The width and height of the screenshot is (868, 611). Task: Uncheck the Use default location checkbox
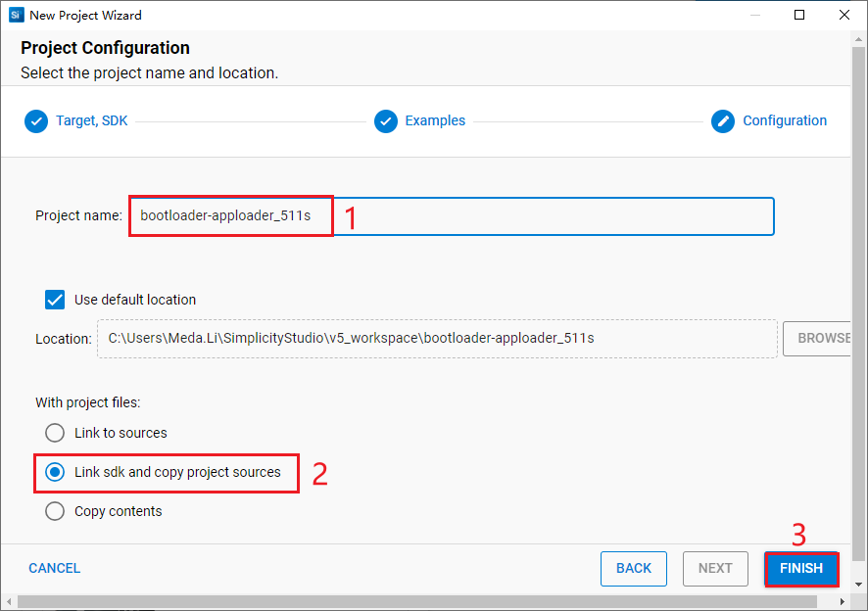pos(54,300)
